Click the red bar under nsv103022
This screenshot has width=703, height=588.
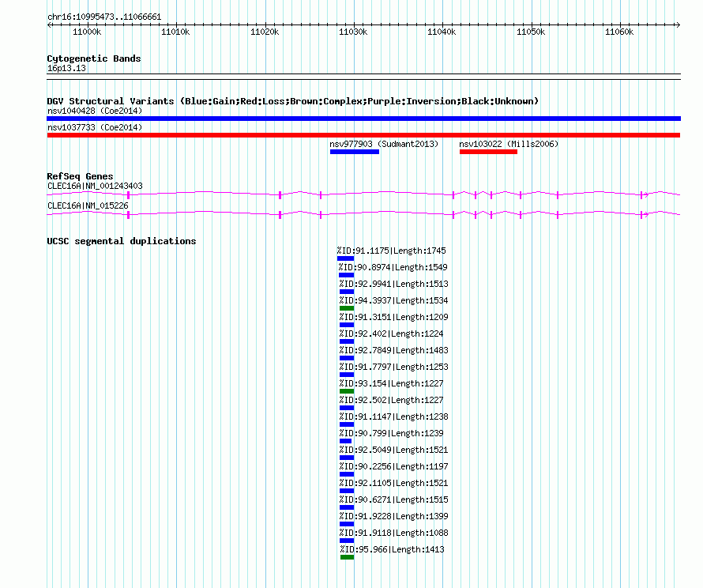pyautogui.click(x=488, y=152)
